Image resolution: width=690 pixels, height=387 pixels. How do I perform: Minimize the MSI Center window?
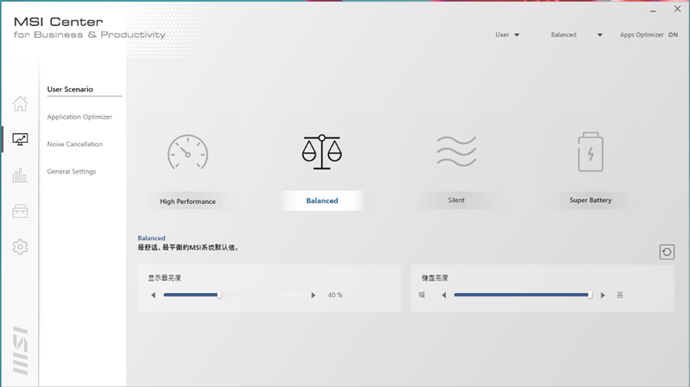(653, 11)
